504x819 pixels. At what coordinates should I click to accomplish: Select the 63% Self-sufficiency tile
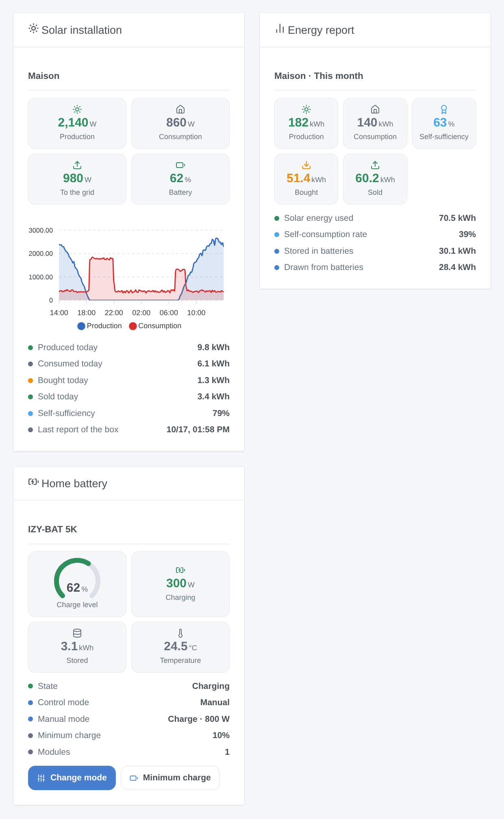(x=444, y=123)
